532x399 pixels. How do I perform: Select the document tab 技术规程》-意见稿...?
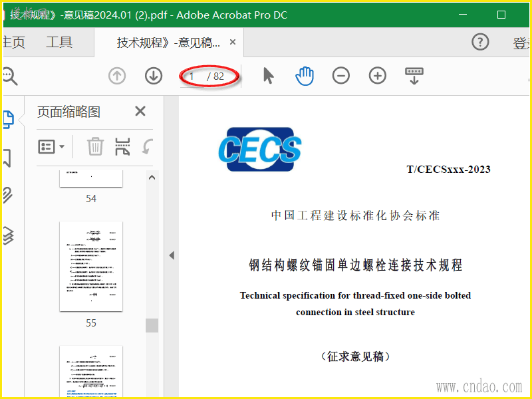click(x=168, y=43)
